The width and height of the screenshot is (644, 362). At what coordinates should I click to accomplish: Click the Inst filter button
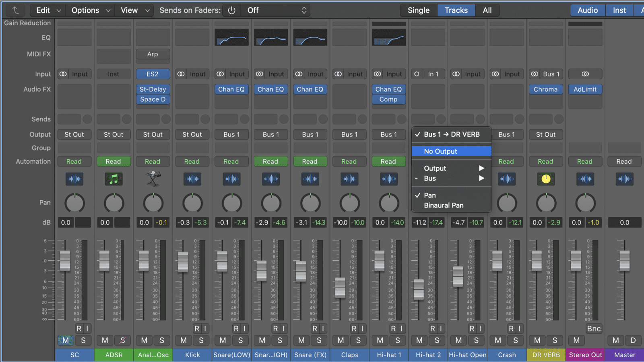pos(619,10)
